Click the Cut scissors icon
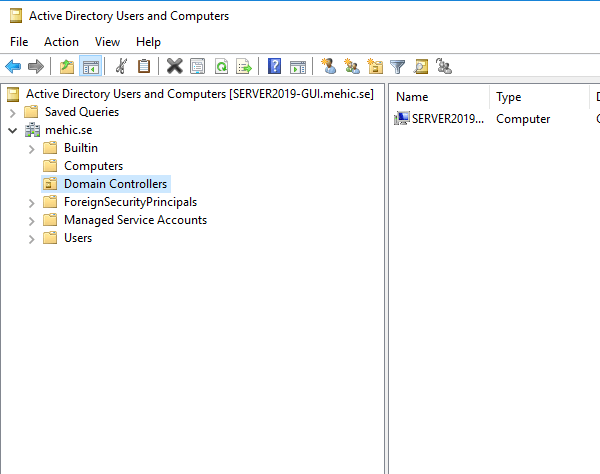This screenshot has height=474, width=600. tap(121, 66)
